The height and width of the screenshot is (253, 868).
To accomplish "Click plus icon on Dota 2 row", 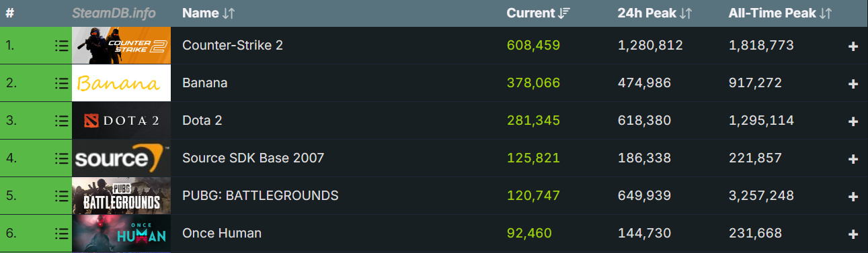I will point(853,121).
